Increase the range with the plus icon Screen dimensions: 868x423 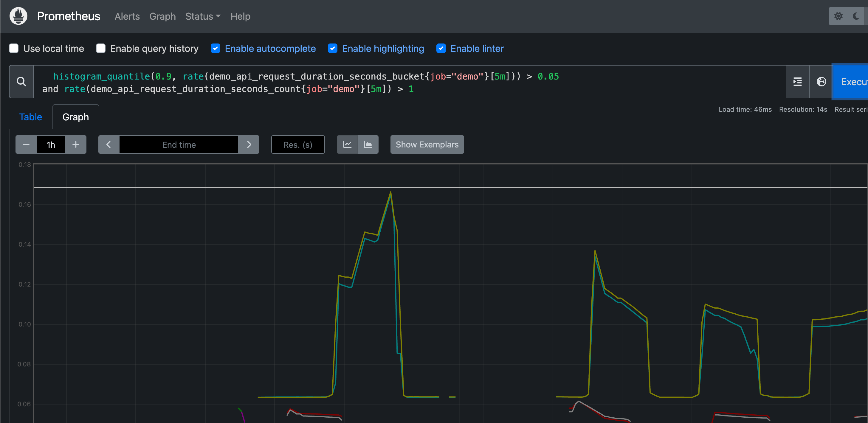[76, 144]
